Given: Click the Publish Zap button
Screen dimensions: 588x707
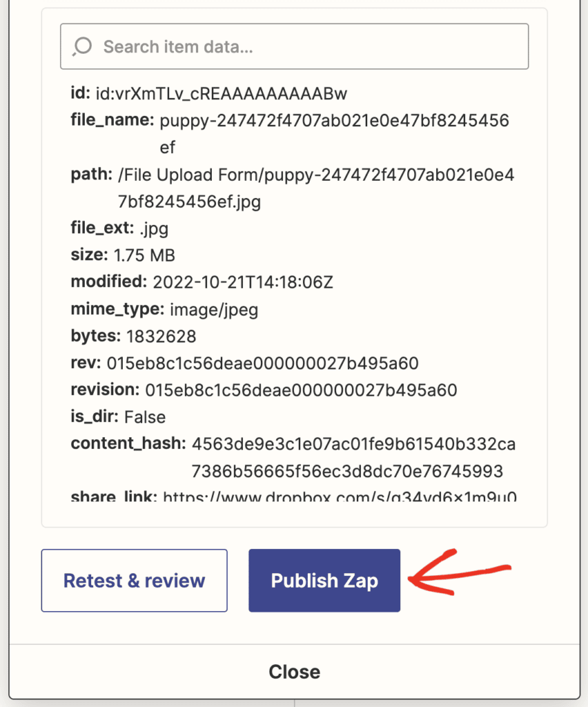Looking at the screenshot, I should click(324, 580).
